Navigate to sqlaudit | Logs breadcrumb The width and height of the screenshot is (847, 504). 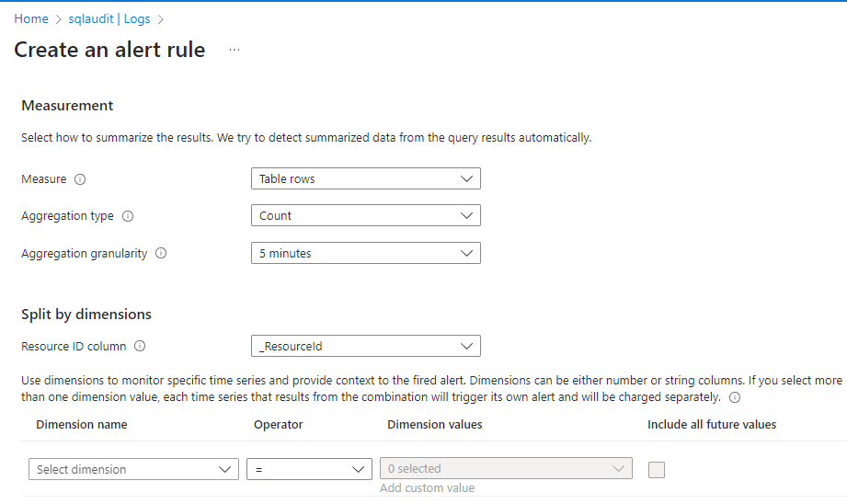(x=109, y=19)
